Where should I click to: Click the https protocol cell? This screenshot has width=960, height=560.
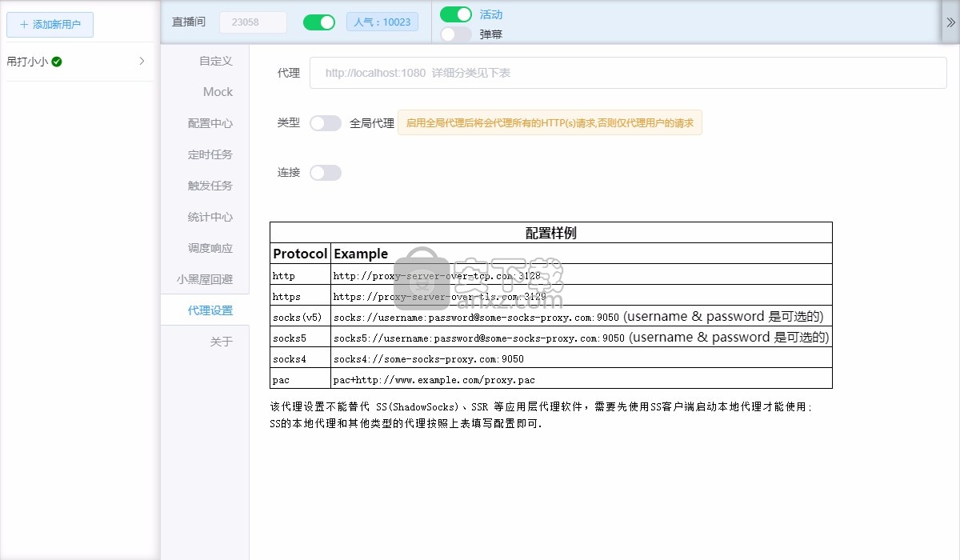tap(300, 296)
